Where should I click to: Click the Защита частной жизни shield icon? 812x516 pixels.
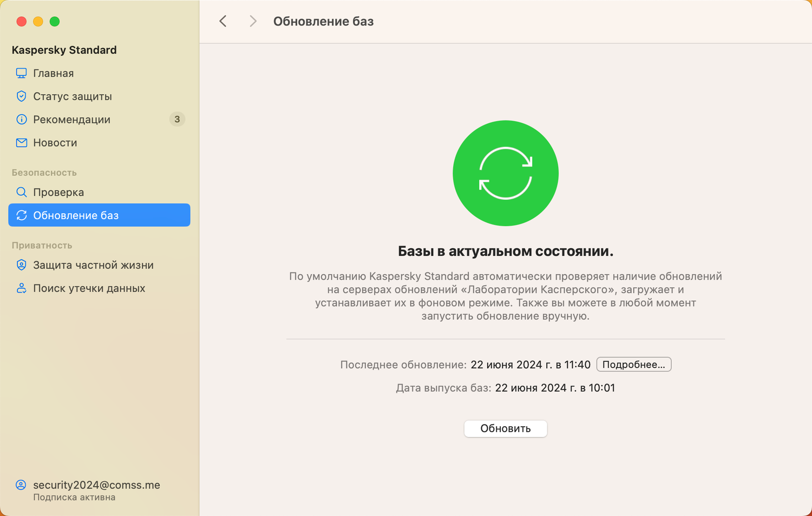[21, 265]
